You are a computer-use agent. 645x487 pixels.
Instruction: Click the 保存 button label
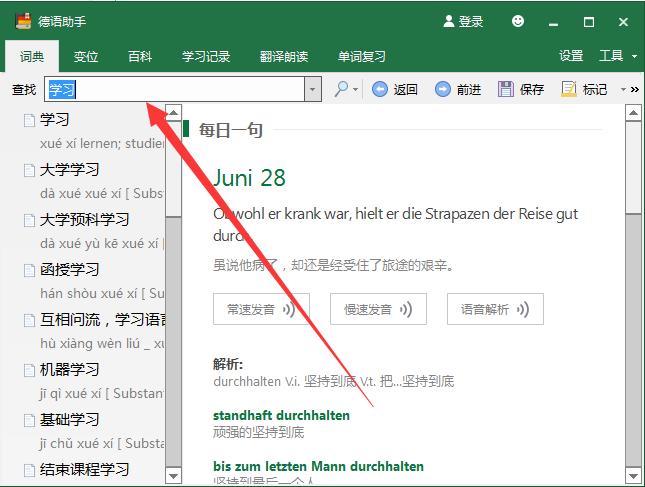pyautogui.click(x=532, y=89)
